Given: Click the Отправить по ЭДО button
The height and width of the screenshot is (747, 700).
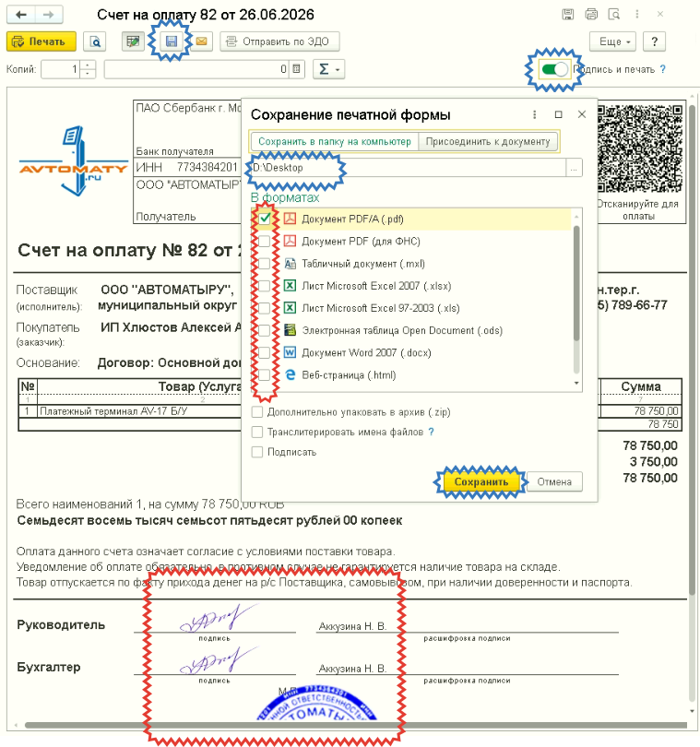Looking at the screenshot, I should click(279, 41).
